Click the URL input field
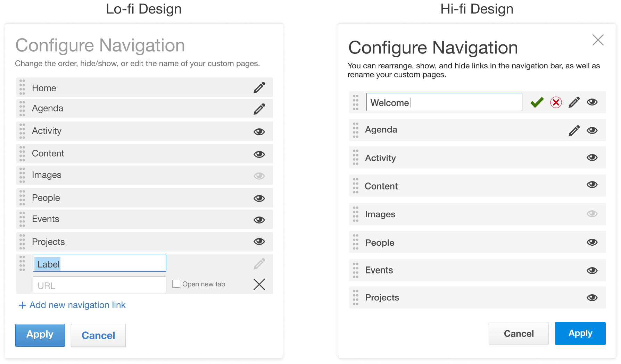Screen dimensions: 621x364 (99, 285)
